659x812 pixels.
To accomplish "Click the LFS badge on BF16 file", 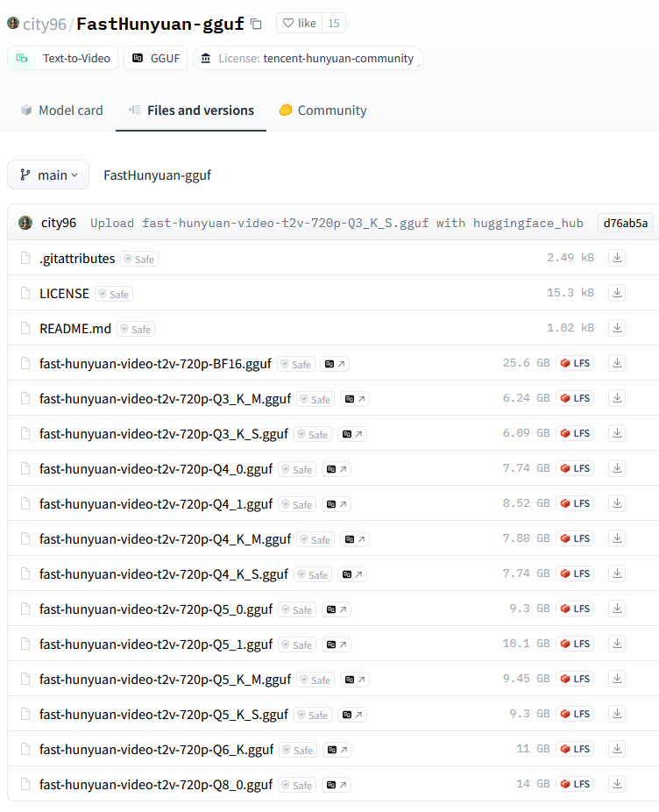I will (575, 363).
